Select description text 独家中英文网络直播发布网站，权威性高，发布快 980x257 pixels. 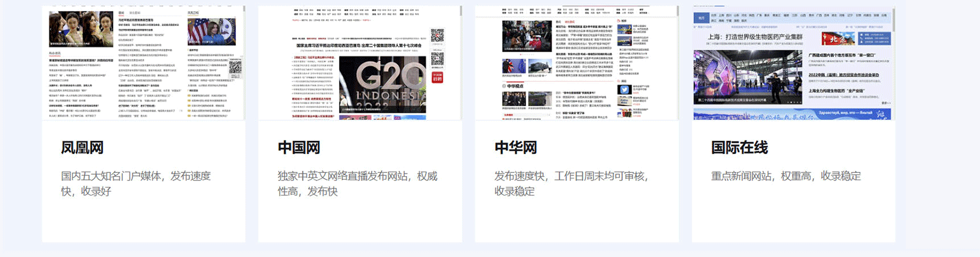point(358,183)
